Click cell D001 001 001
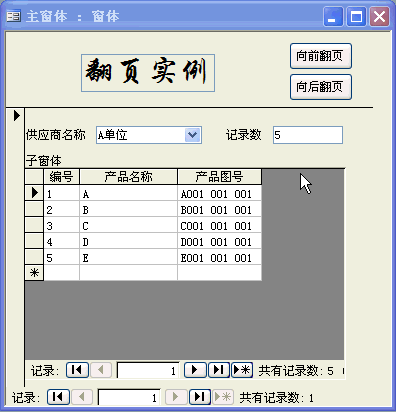This screenshot has height=412, width=396. pyautogui.click(x=219, y=241)
